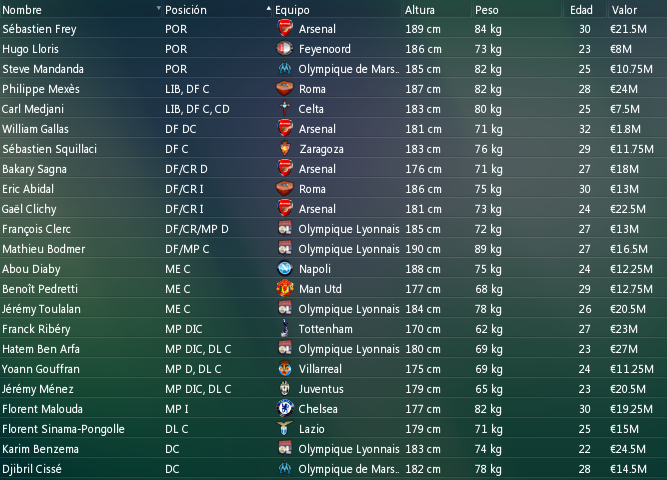The image size is (667, 480).
Task: Click Napoli logo in Abou Diaby row
Action: pyautogui.click(x=285, y=269)
